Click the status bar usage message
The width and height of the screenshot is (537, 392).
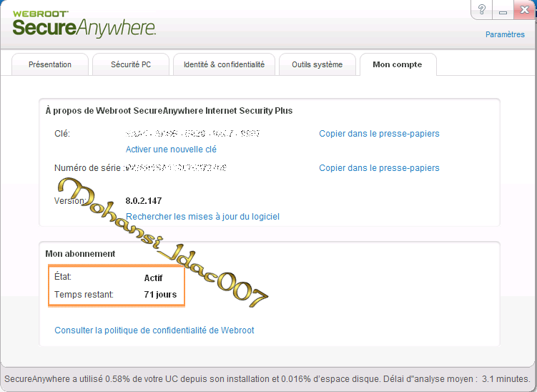tap(267, 379)
